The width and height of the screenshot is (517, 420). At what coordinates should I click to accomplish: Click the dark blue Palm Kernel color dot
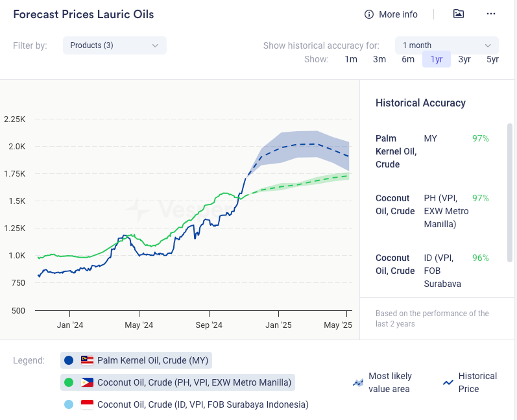tap(69, 360)
